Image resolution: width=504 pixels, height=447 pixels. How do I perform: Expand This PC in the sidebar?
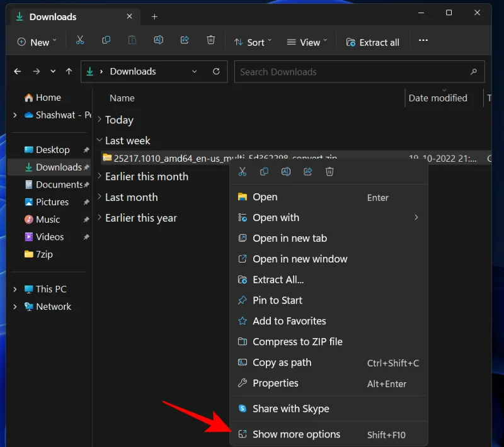[14, 288]
